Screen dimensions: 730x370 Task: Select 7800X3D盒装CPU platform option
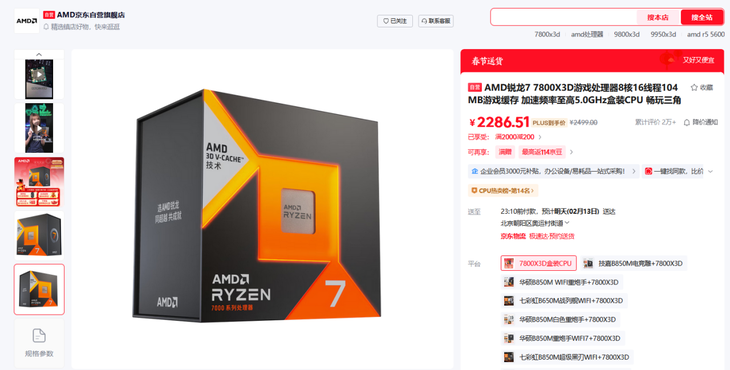[539, 263]
